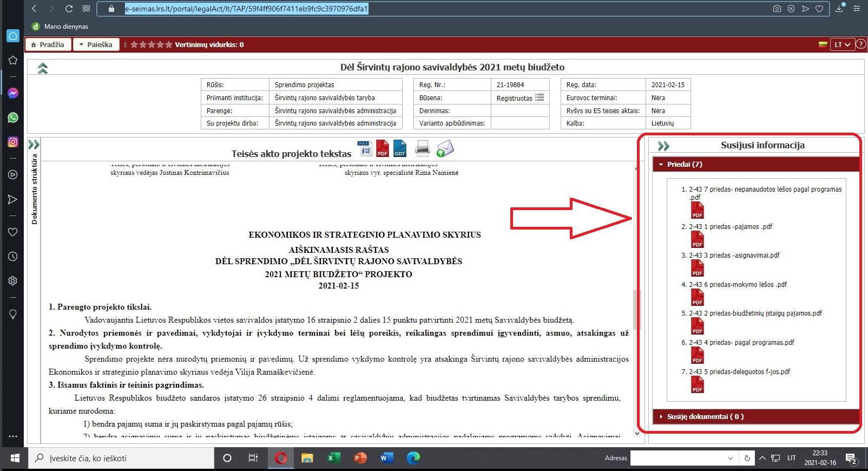Click the printer icon to print document

[x=422, y=148]
